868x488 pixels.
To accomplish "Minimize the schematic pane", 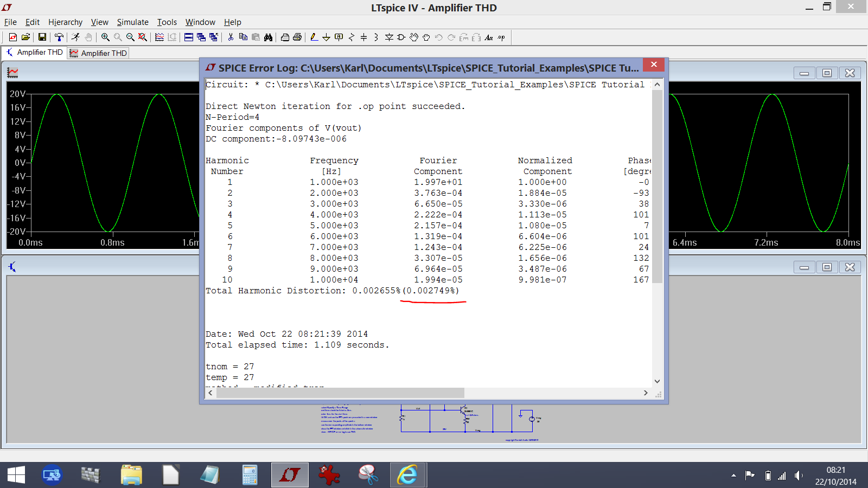I will (x=804, y=267).
